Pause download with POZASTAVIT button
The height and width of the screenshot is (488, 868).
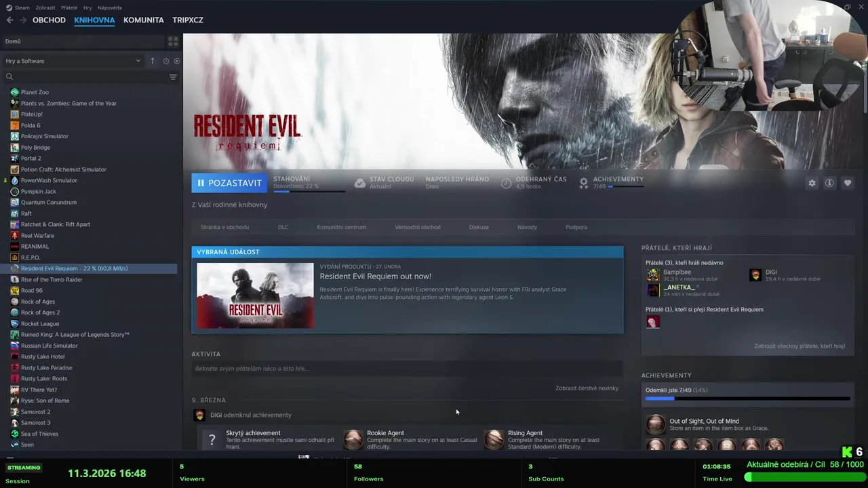pyautogui.click(x=229, y=183)
